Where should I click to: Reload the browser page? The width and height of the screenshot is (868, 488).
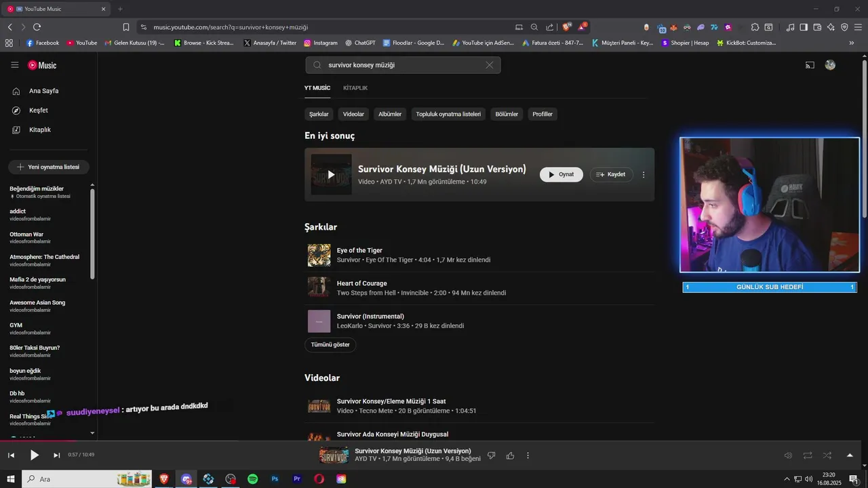[x=37, y=27]
